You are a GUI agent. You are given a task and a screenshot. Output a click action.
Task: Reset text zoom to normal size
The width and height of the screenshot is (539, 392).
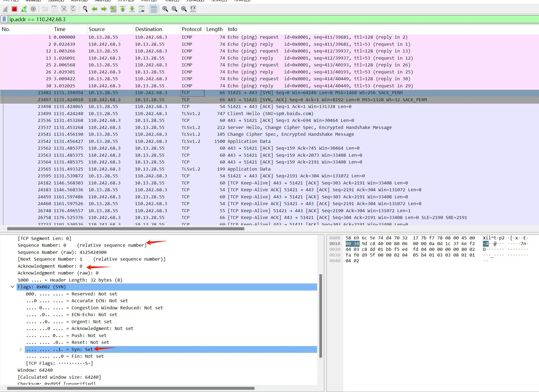pyautogui.click(x=184, y=9)
